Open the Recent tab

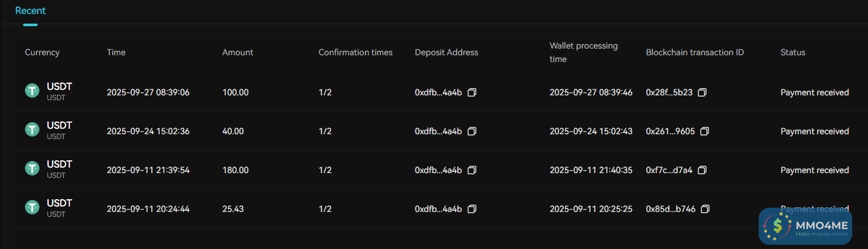30,11
